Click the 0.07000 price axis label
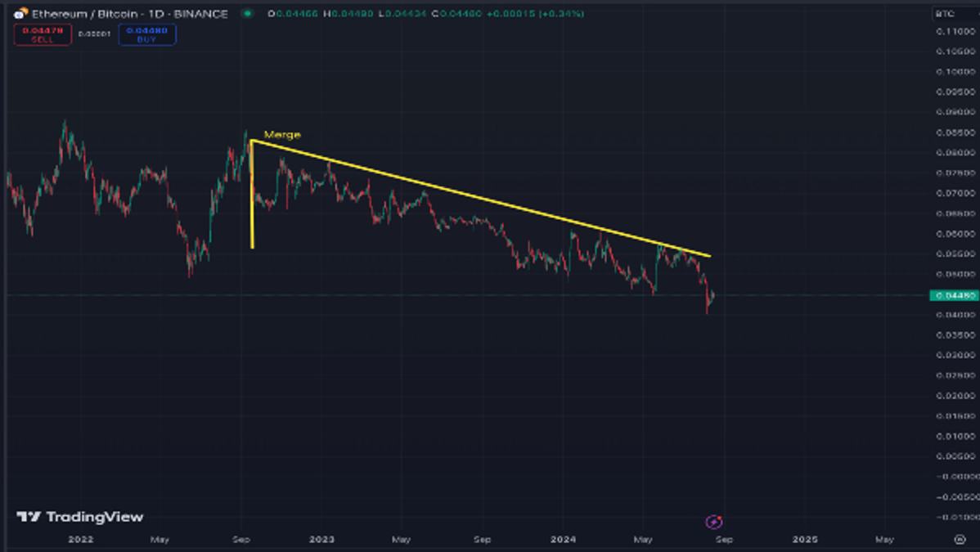The width and height of the screenshot is (980, 552). [955, 193]
